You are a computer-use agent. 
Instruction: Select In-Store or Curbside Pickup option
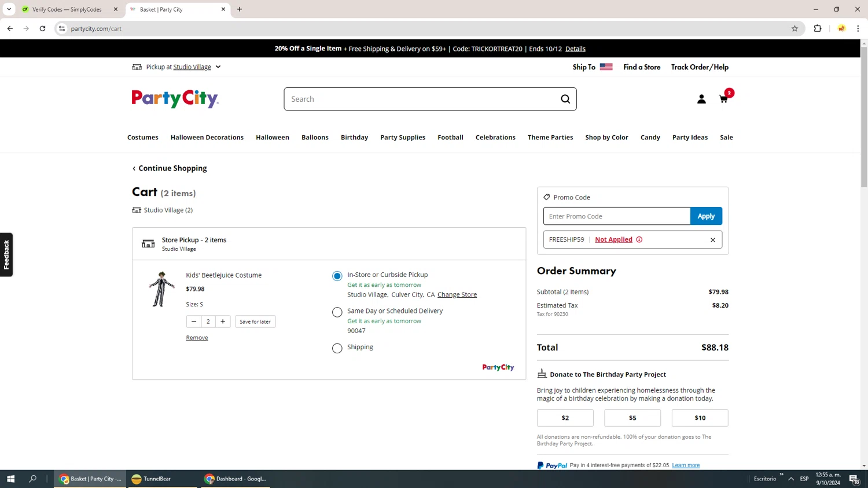click(337, 276)
